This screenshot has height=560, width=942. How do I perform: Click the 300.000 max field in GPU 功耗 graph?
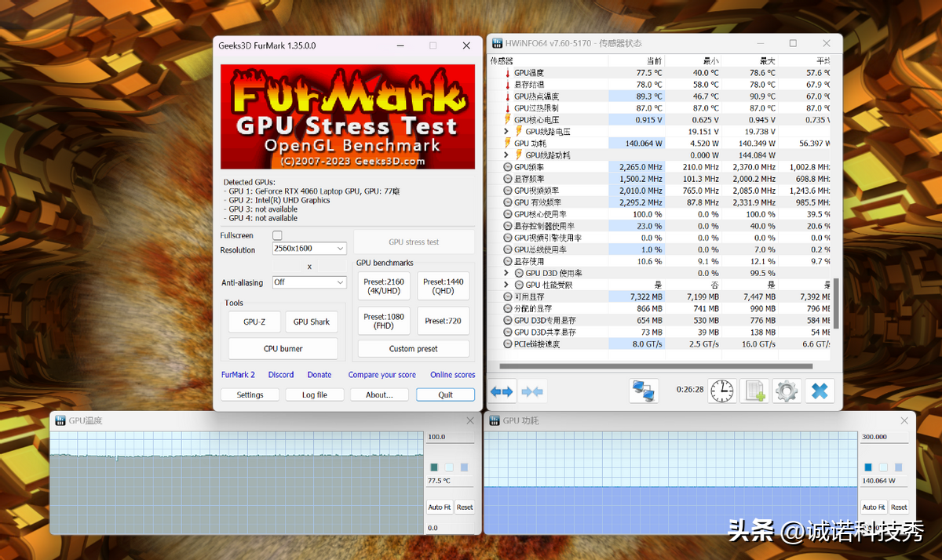(885, 437)
